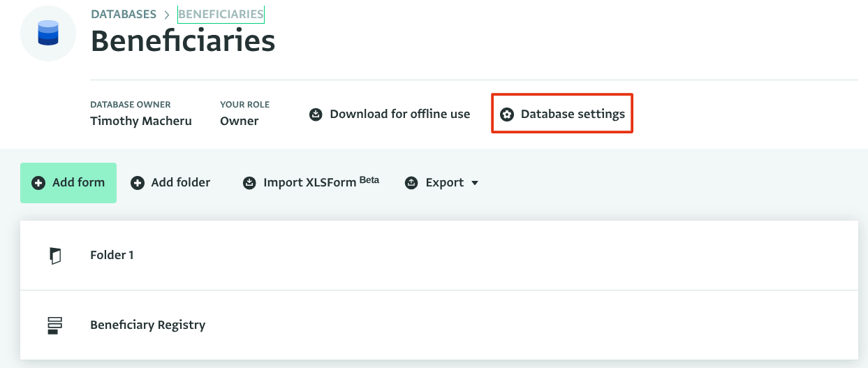Click the form icon for Beneficiary Registry
868x368 pixels.
(x=55, y=325)
